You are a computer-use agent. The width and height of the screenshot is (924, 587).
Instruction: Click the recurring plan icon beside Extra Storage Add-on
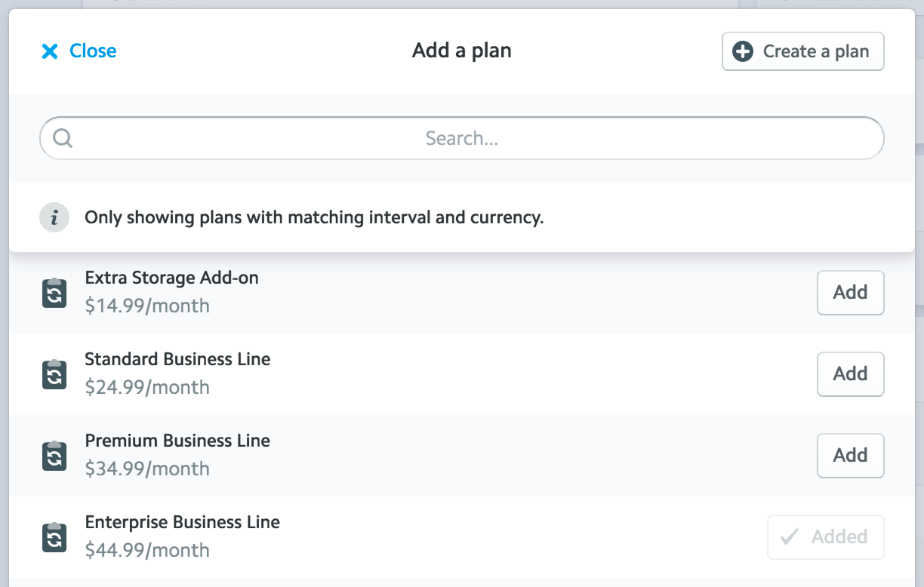point(54,293)
